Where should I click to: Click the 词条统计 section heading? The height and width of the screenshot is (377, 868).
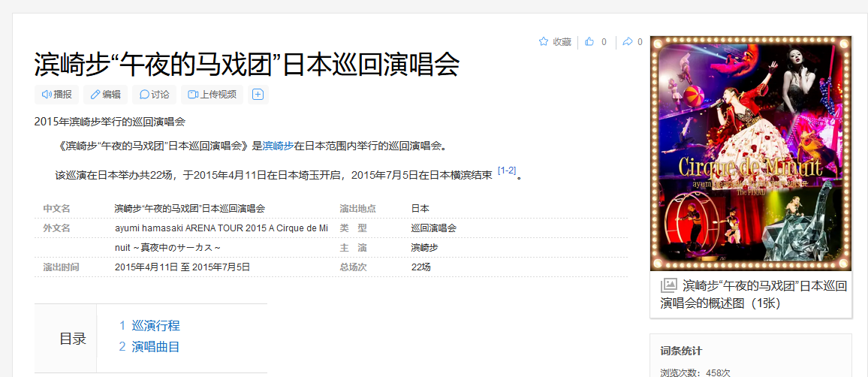point(682,351)
